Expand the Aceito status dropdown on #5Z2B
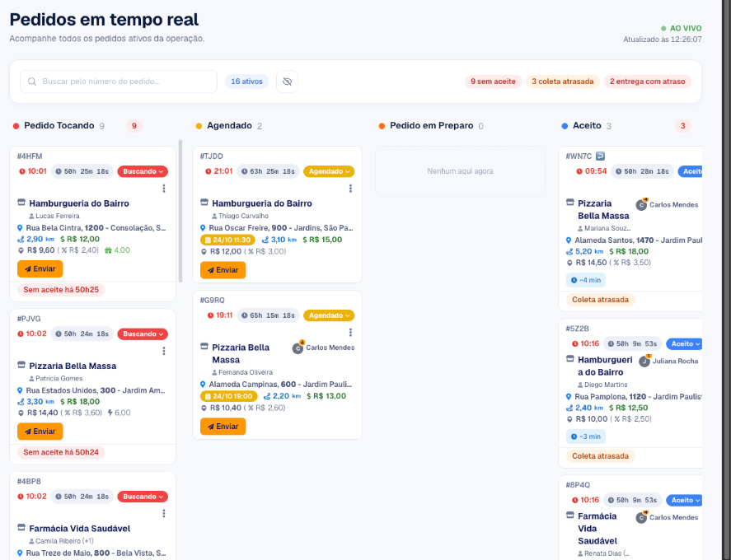Image resolution: width=731 pixels, height=560 pixels. pyautogui.click(x=684, y=344)
